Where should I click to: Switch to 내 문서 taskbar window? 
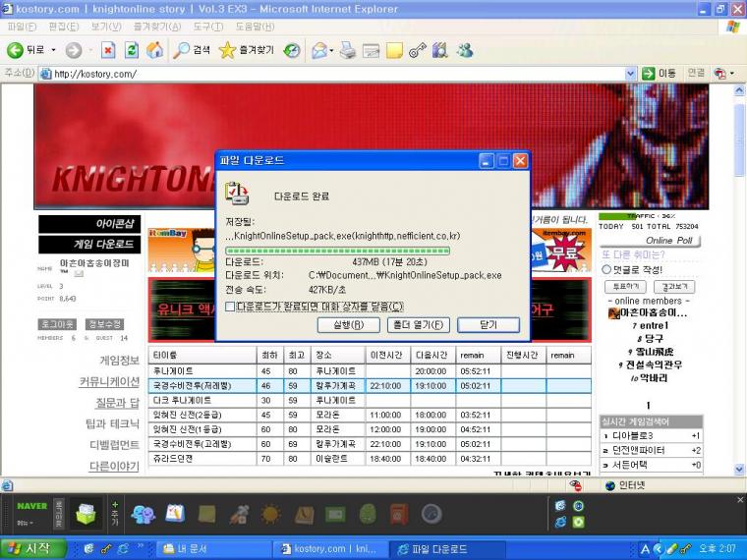[x=213, y=549]
